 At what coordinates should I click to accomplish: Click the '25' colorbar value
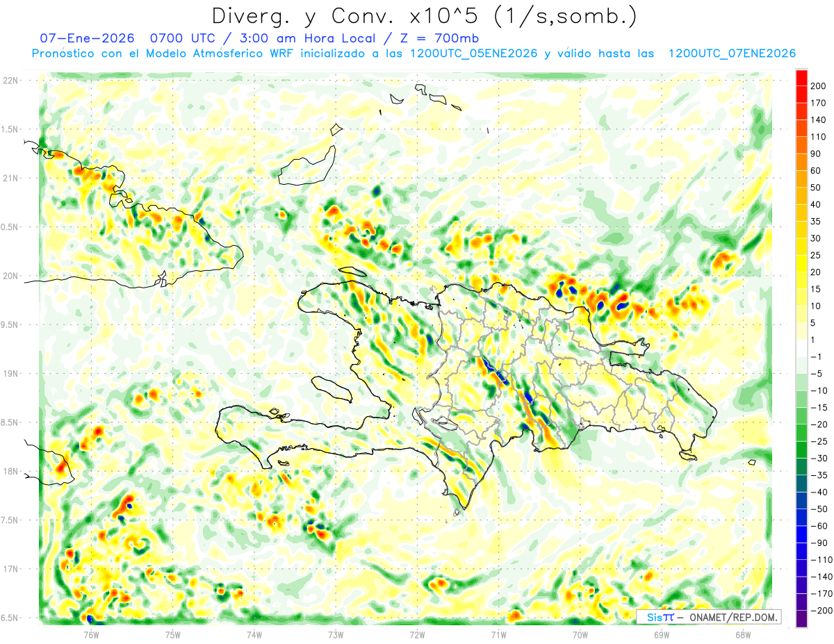(x=816, y=255)
